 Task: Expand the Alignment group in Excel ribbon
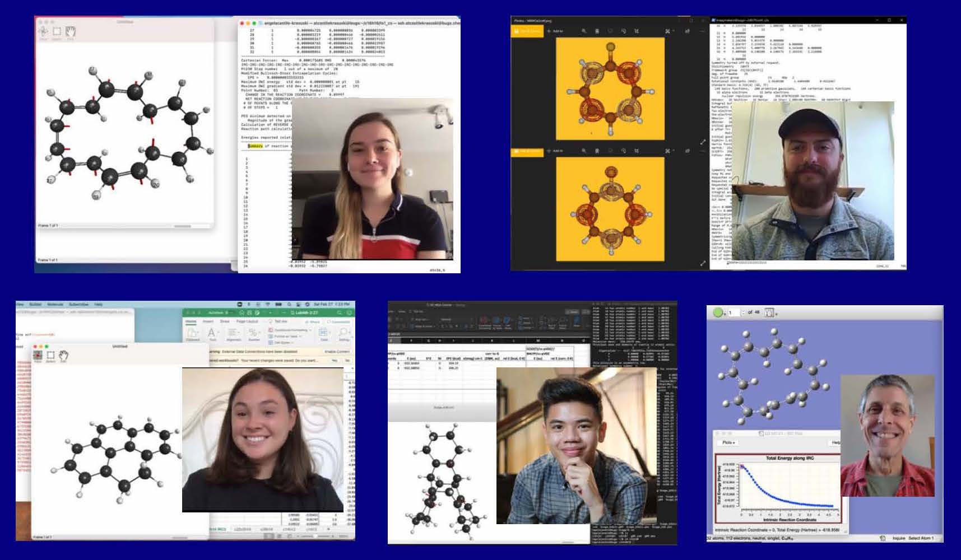tap(234, 334)
